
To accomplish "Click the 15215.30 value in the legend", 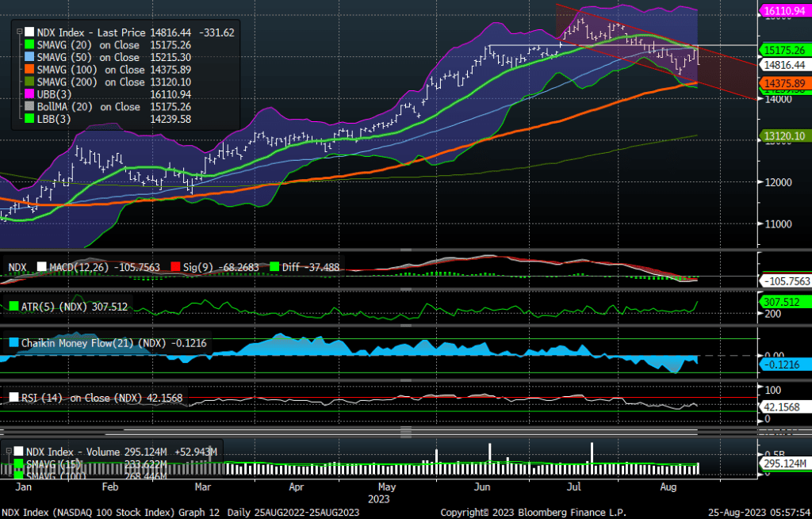I will [x=170, y=57].
